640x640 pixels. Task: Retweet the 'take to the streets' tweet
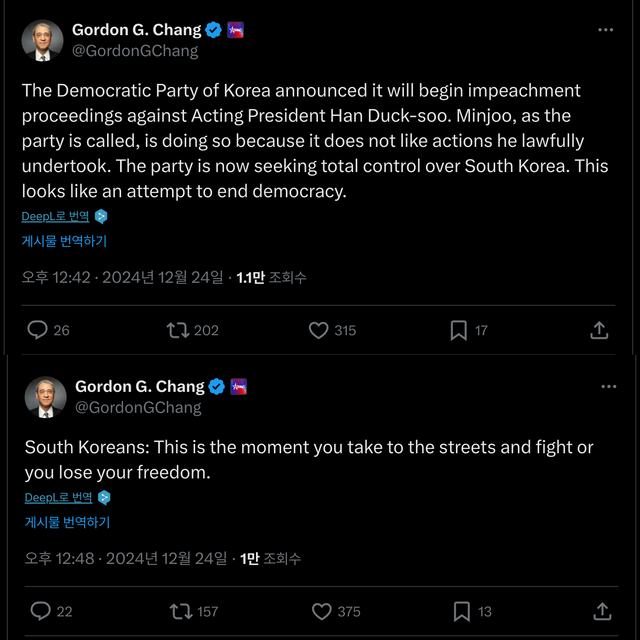pyautogui.click(x=181, y=611)
